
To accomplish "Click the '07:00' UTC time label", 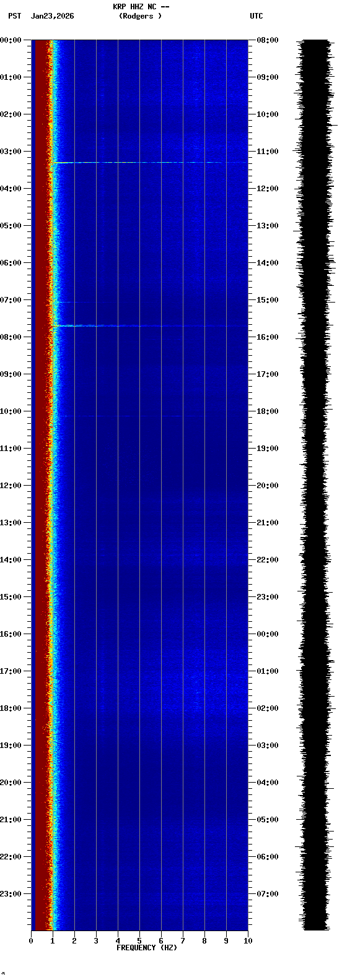I will point(268,894).
